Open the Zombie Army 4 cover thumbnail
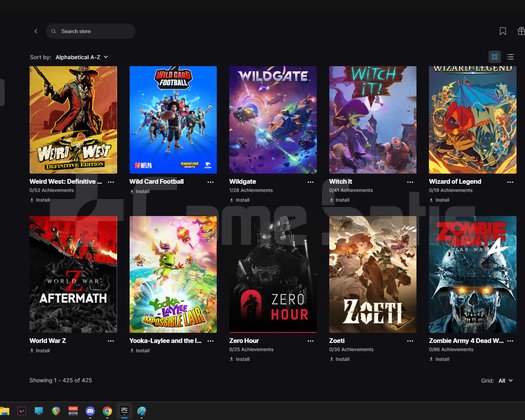This screenshot has width=525, height=420. 472,275
